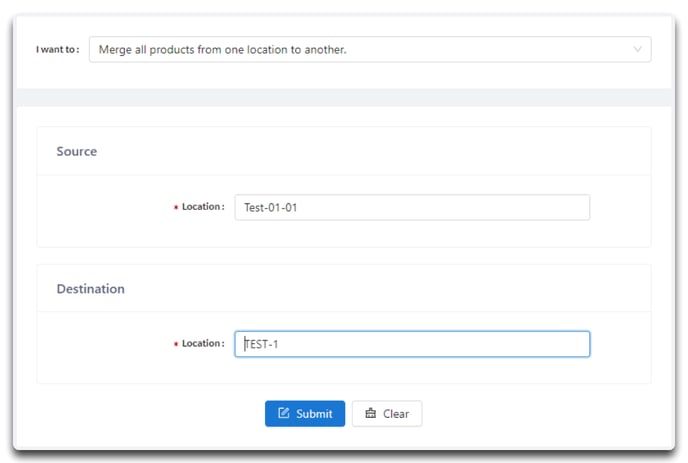Click the Destination 'Location:' field label
Viewport: 688px width, 463px height.
(x=203, y=343)
